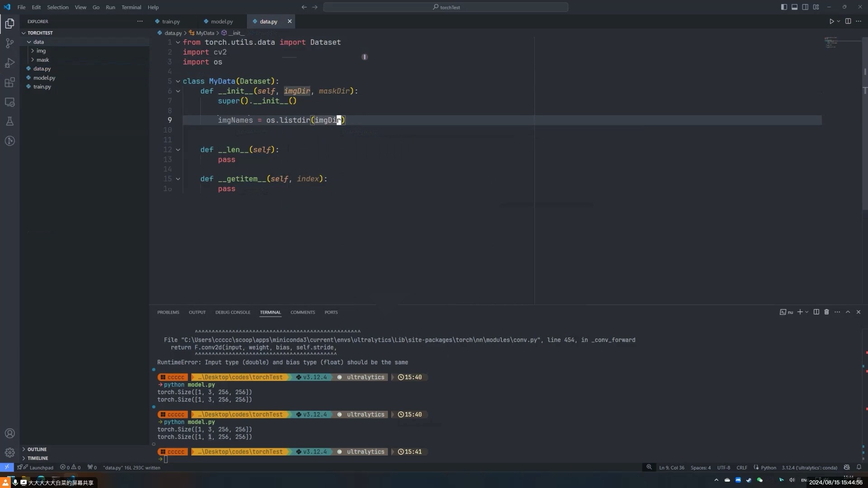Open the Extensions view
868x488 pixels.
click(9, 83)
